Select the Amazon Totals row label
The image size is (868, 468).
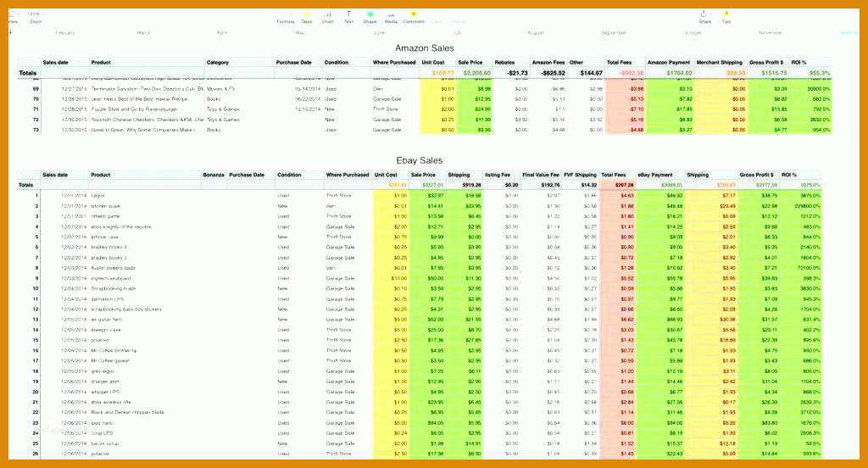pos(28,73)
